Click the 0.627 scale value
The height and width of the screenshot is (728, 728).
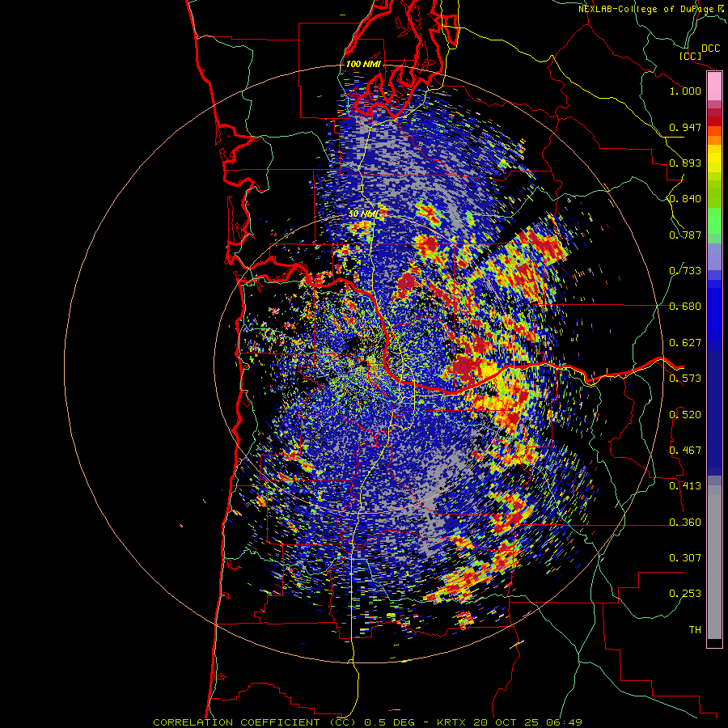tap(685, 343)
